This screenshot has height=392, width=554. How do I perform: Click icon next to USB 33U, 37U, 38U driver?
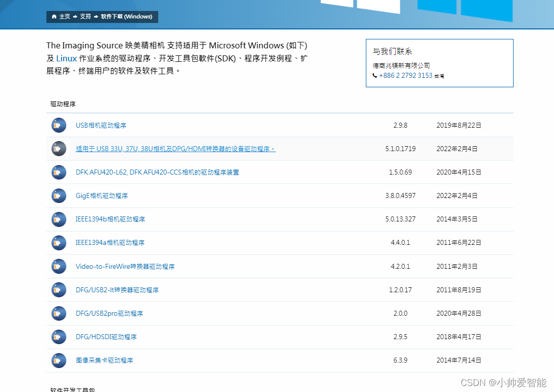(59, 149)
